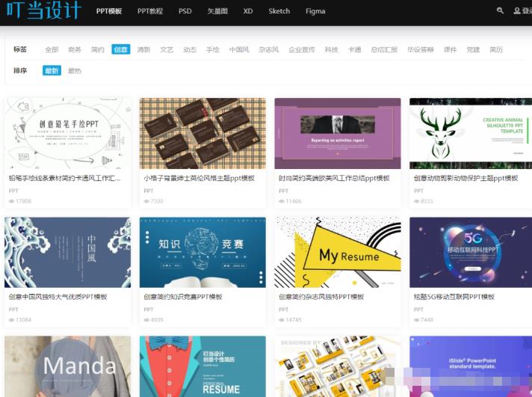This screenshot has width=532, height=397.
Task: Click the search magnifier icon
Action: [500, 11]
